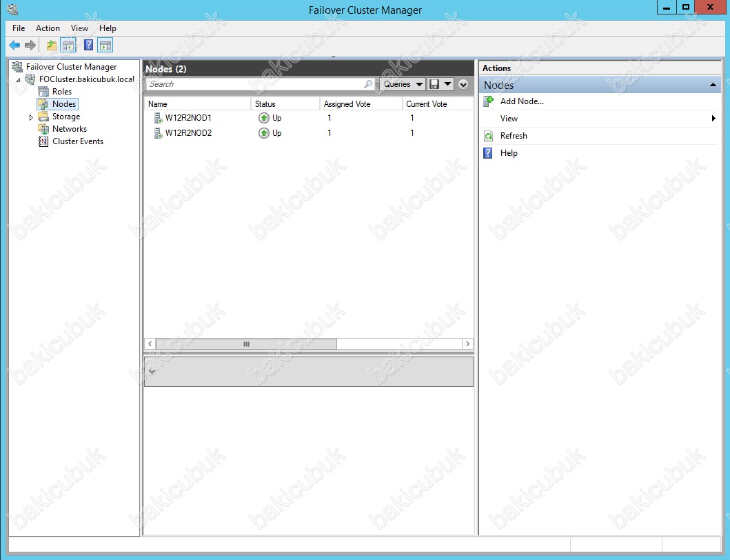Sort nodes by Status column header

pos(285,104)
